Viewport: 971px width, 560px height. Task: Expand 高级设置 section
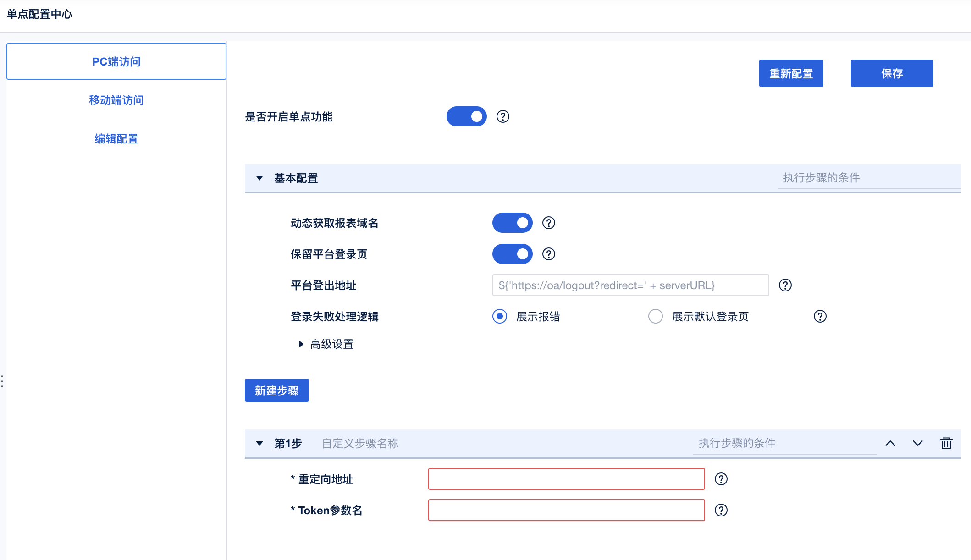tap(301, 344)
